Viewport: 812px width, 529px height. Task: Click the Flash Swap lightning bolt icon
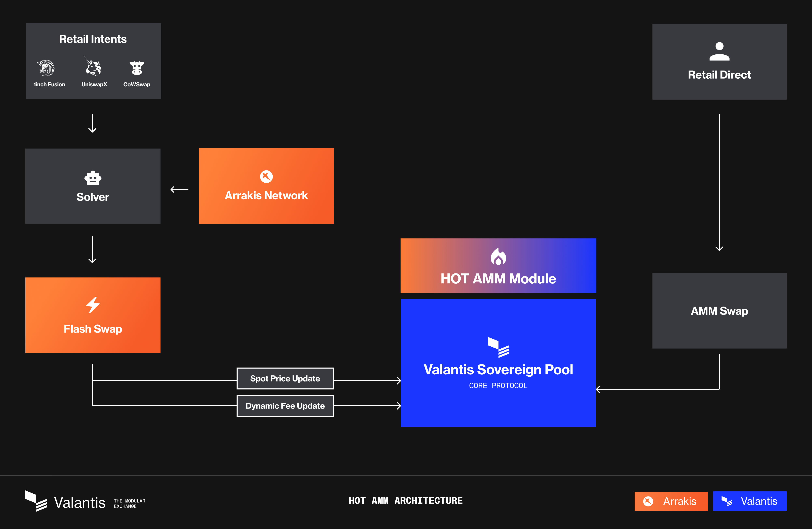[x=93, y=305]
